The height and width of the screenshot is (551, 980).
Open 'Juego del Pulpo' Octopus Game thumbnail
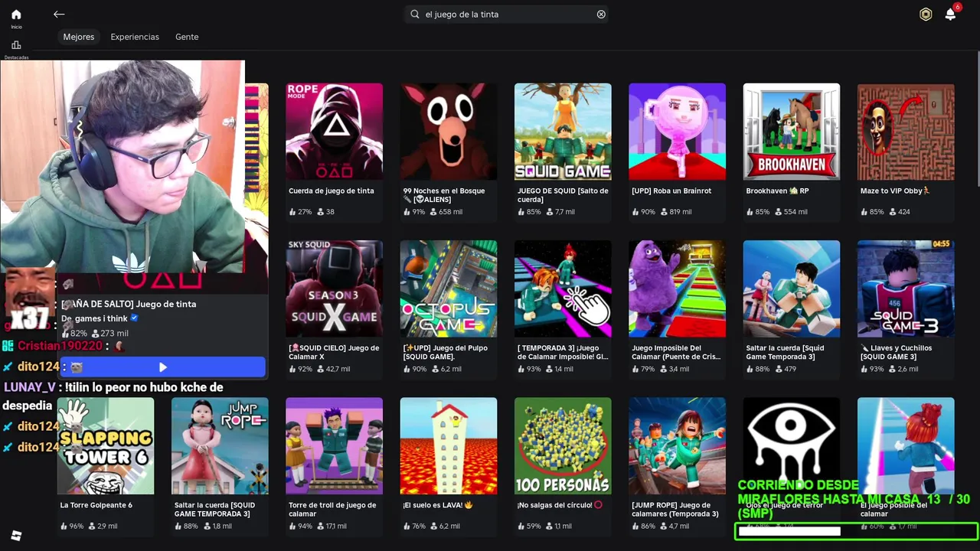[449, 289]
